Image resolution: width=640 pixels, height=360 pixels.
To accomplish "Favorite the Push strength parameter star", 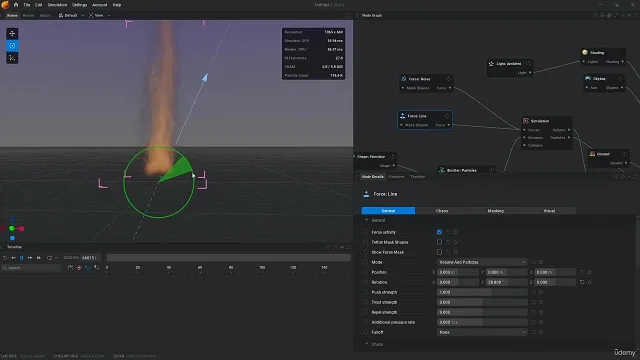I will [541, 292].
